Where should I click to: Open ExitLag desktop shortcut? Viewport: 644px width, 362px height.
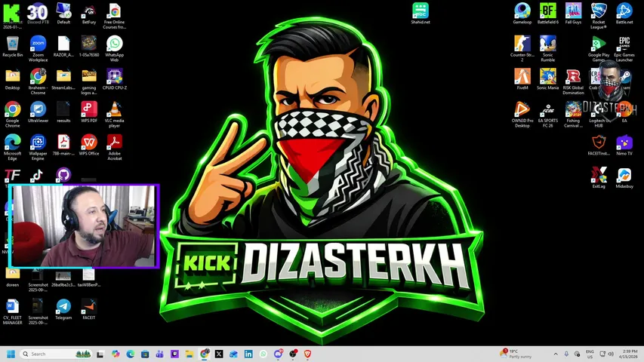tap(599, 178)
